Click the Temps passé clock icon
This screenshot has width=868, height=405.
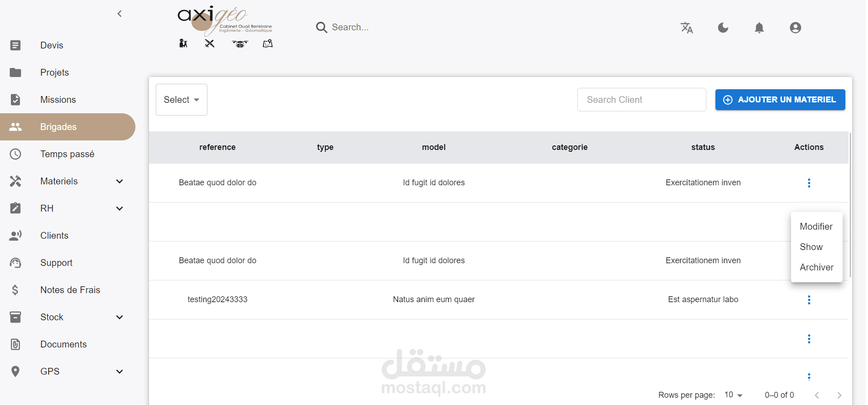coord(15,154)
